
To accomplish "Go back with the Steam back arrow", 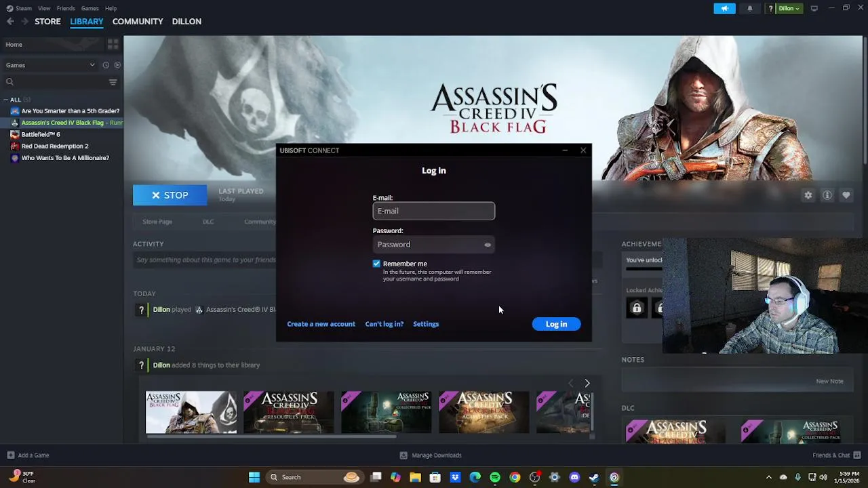I will (x=10, y=22).
